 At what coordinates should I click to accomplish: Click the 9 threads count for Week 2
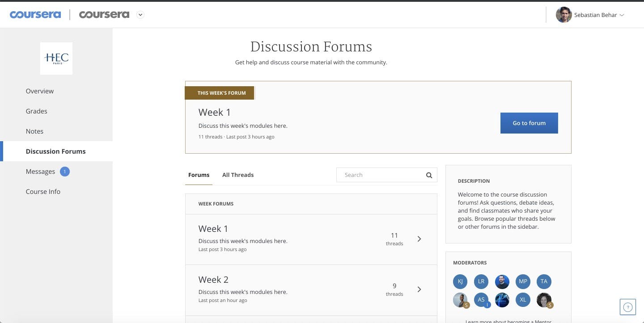(x=394, y=289)
